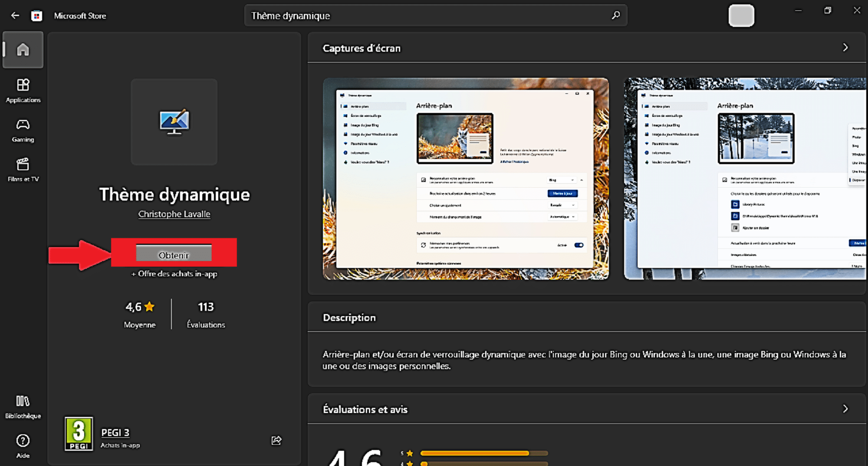Open the PEGI 3 link
The width and height of the screenshot is (868, 466).
point(115,433)
